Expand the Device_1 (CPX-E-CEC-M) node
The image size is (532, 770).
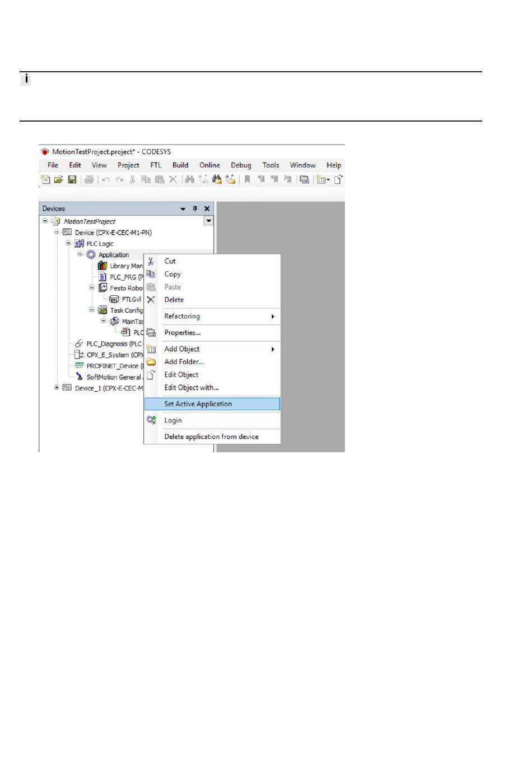(57, 387)
